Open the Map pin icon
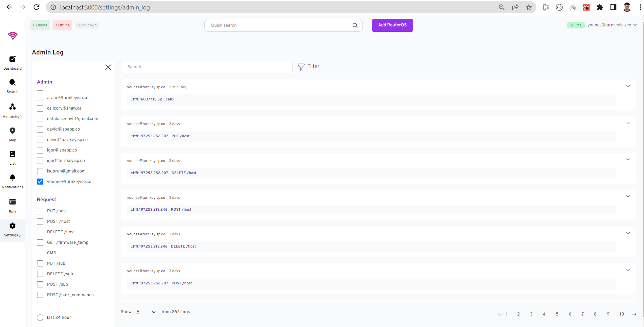Viewport: 644px width, 327px height. pyautogui.click(x=13, y=131)
